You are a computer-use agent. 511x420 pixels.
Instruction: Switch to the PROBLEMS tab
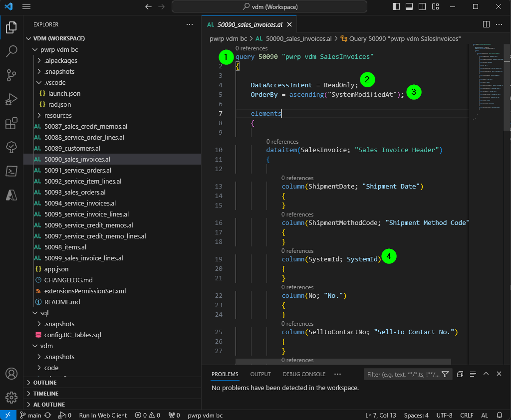point(225,374)
